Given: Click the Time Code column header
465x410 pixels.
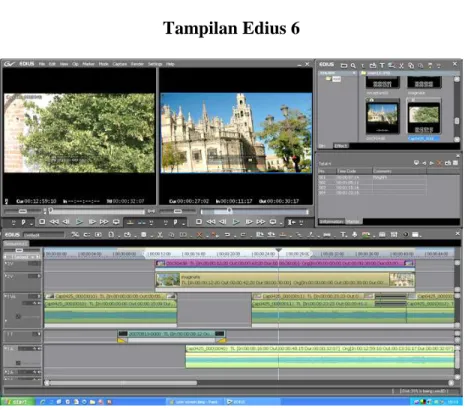Looking at the screenshot, I should point(354,171).
